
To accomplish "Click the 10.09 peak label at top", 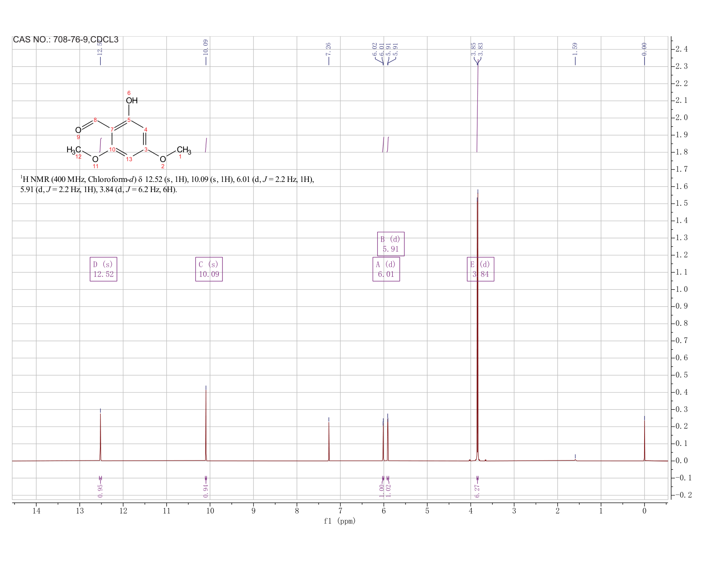I will point(206,47).
